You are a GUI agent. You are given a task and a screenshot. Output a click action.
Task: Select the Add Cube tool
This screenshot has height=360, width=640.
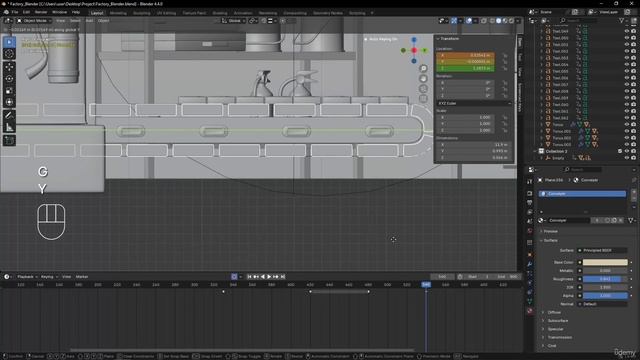[x=9, y=140]
